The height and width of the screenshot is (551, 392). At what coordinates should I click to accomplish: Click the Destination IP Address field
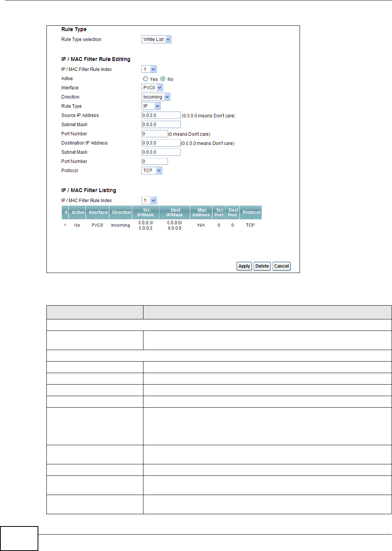point(161,143)
